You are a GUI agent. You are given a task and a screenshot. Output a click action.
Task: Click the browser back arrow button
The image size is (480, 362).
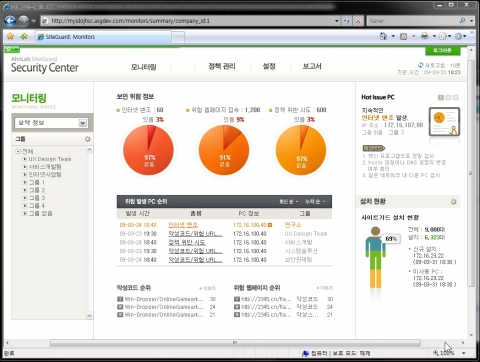click(10, 21)
